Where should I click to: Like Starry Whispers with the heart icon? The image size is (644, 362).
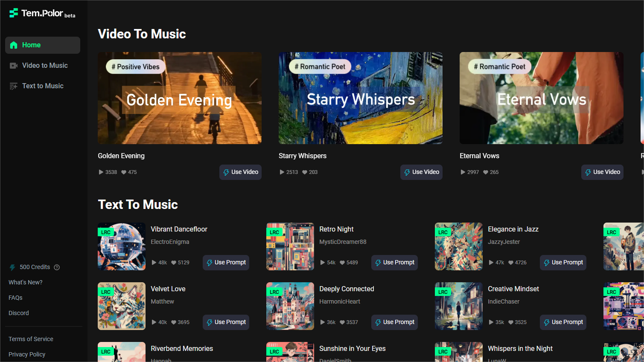coord(305,172)
